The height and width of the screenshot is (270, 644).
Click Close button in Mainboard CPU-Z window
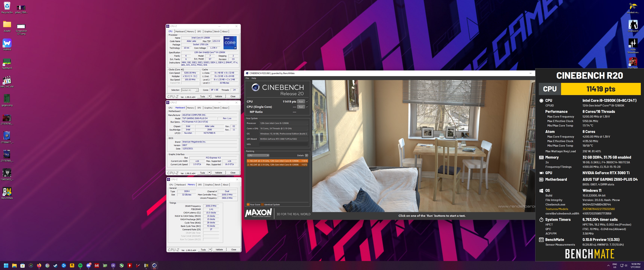tap(233, 173)
